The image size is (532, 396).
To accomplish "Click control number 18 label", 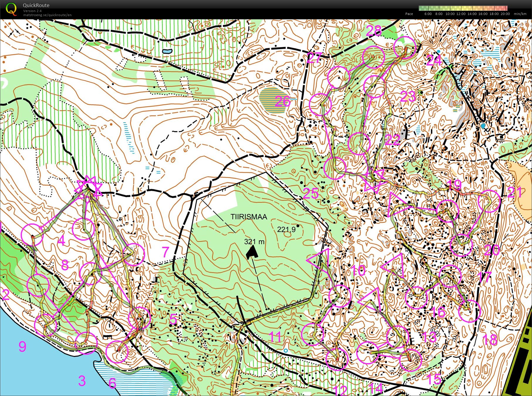I will [490, 340].
